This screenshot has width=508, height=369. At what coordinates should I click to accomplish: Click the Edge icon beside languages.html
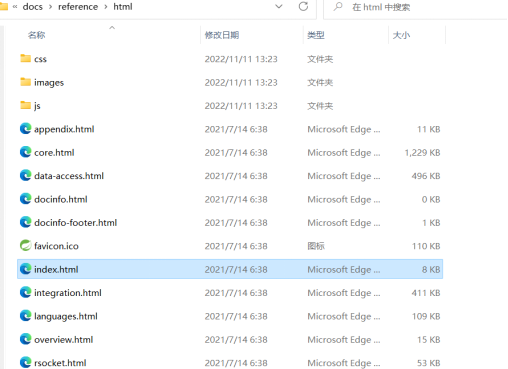pyautogui.click(x=25, y=316)
